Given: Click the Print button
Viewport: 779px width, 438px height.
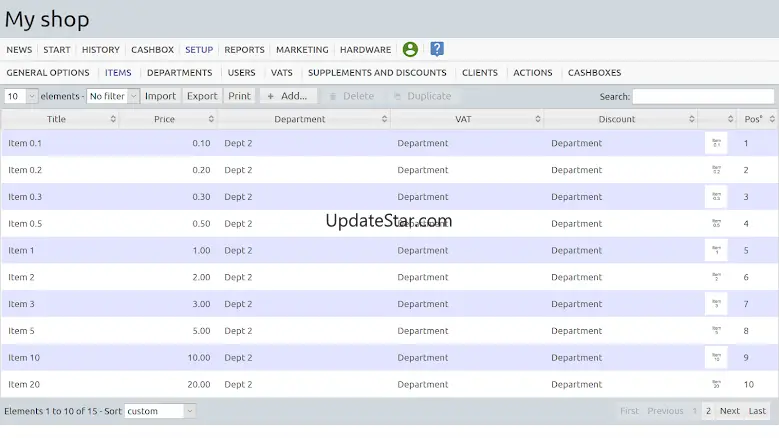Looking at the screenshot, I should coord(239,96).
